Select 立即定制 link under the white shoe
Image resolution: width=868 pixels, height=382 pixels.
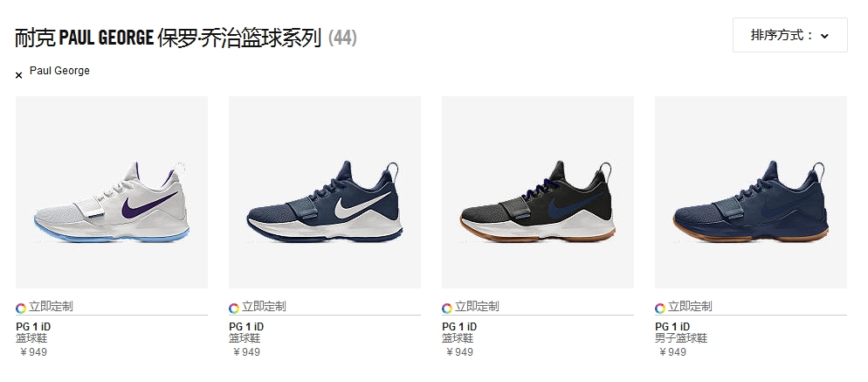[x=51, y=307]
